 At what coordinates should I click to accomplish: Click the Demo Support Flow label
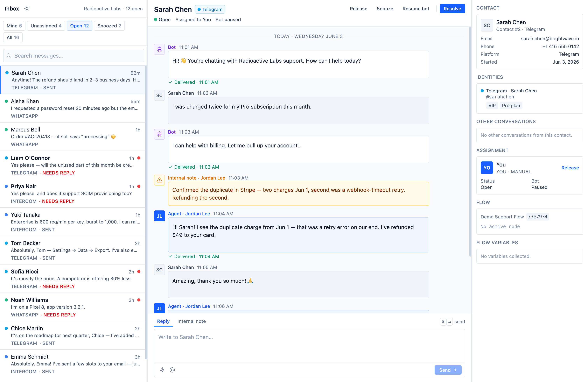pos(502,217)
